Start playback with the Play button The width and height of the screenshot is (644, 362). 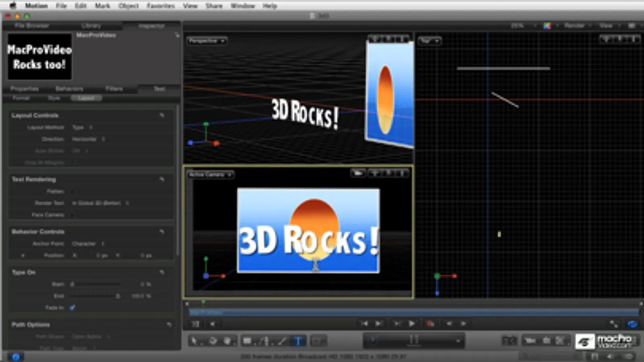[412, 323]
